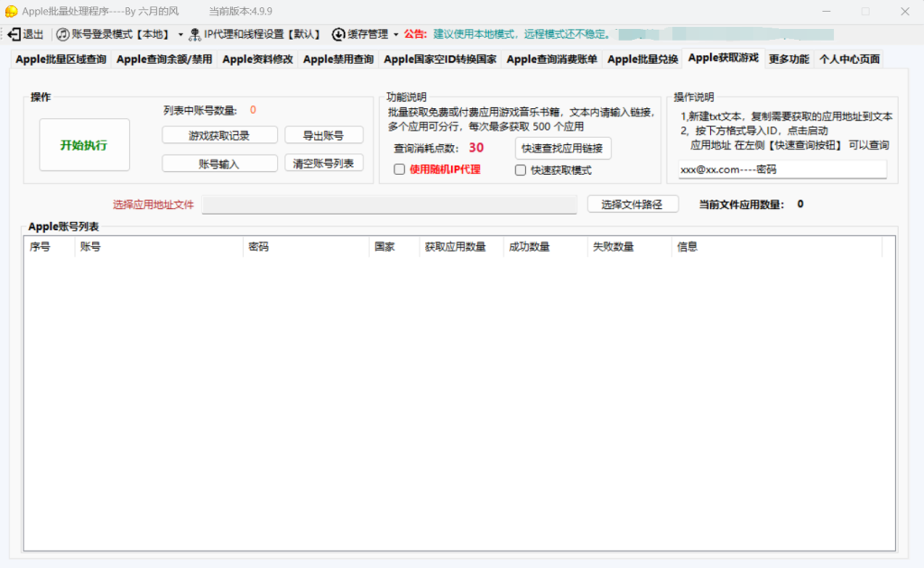Select the Apple批量兑换 tab
The height and width of the screenshot is (568, 924).
642,60
